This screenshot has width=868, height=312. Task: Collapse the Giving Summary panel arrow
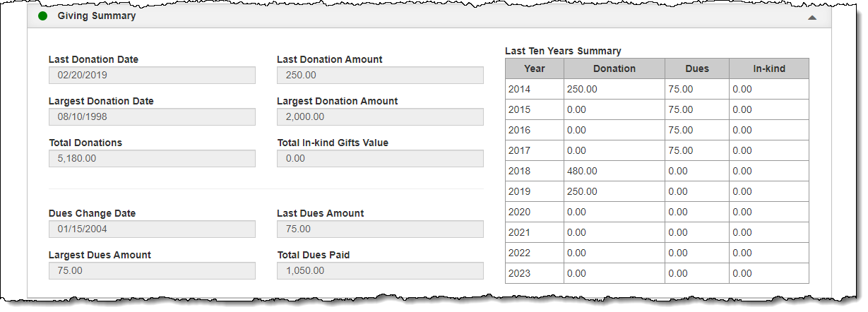[x=812, y=17]
